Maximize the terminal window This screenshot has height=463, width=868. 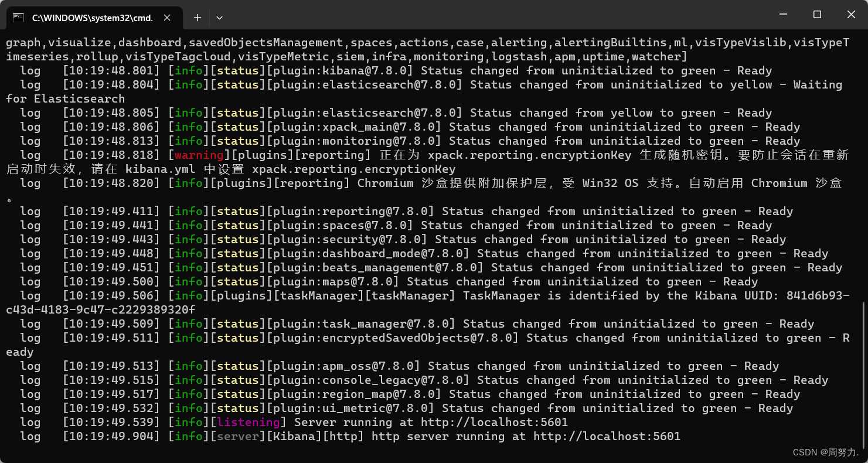pos(817,15)
